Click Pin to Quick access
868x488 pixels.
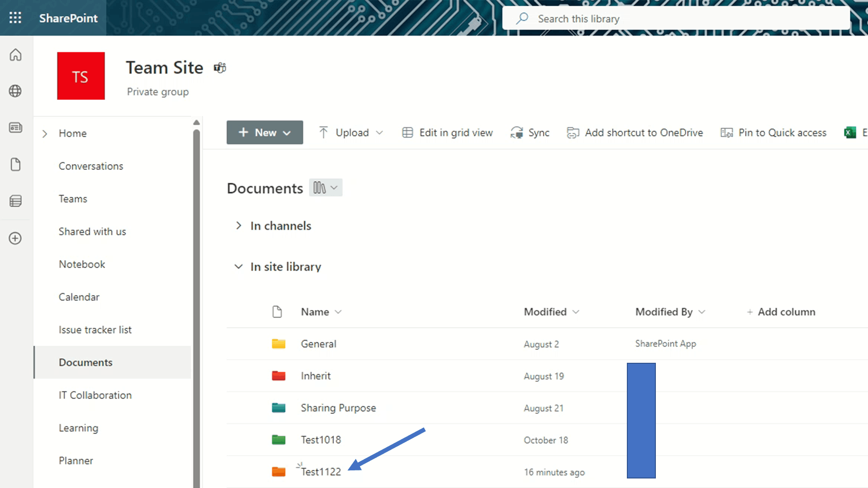click(773, 132)
